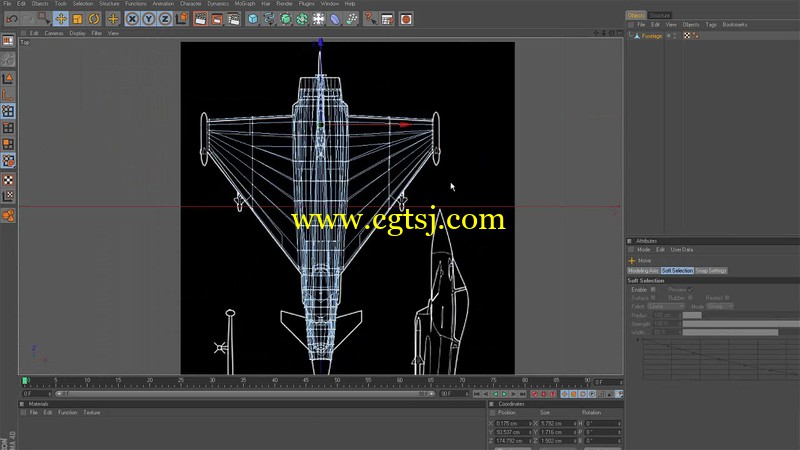Toggle the X axis lock
Image resolution: width=800 pixels, height=450 pixels.
tap(132, 19)
